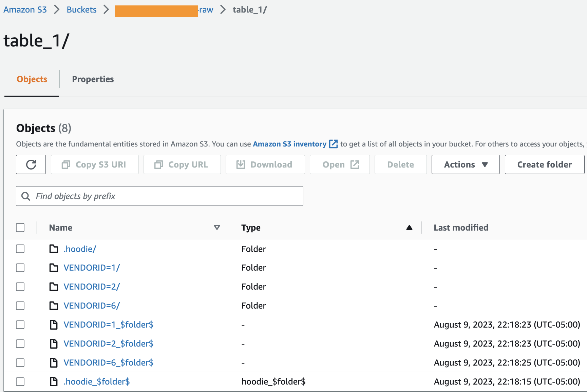Click the Type column header label
Viewport: 587px width, 392px height.
tap(251, 228)
